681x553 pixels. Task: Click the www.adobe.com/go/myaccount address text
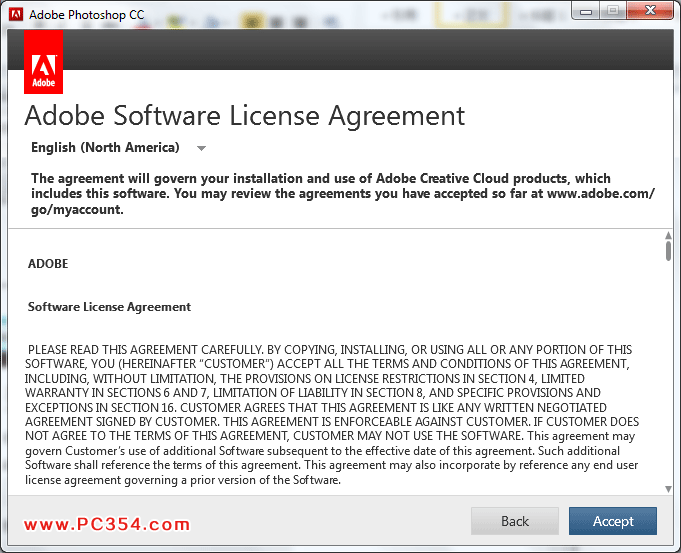600,194
